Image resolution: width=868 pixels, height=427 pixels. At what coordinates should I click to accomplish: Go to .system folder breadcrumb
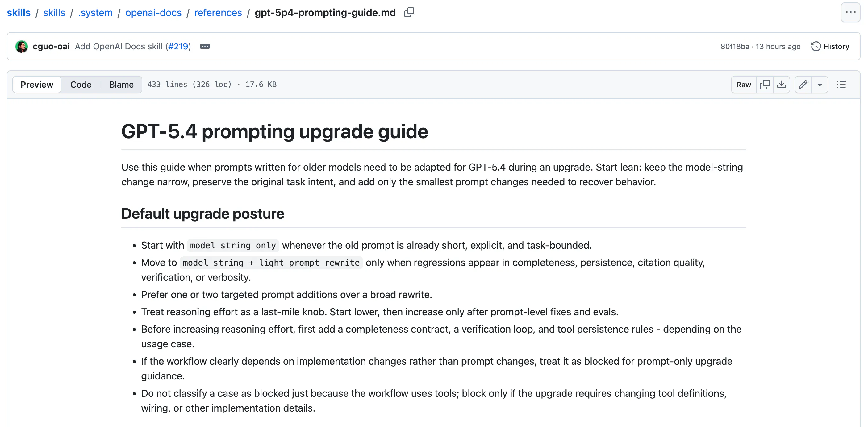(95, 12)
